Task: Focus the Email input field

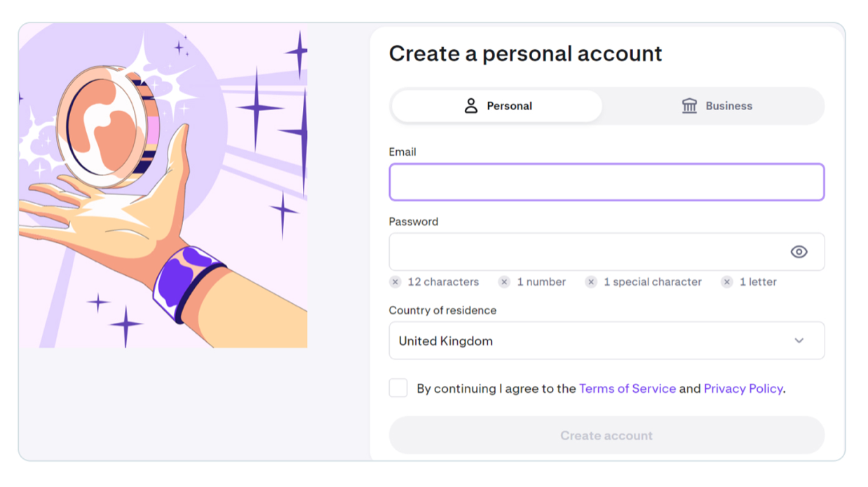Action: (x=606, y=182)
